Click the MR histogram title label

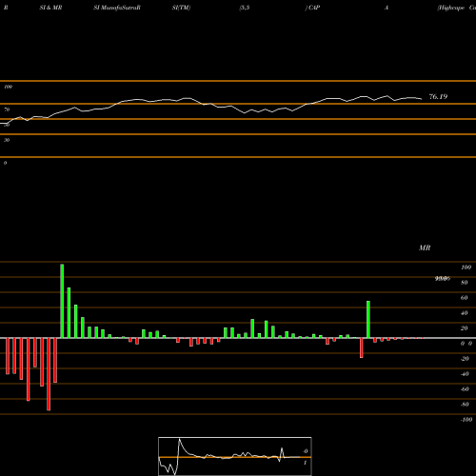(x=425, y=248)
